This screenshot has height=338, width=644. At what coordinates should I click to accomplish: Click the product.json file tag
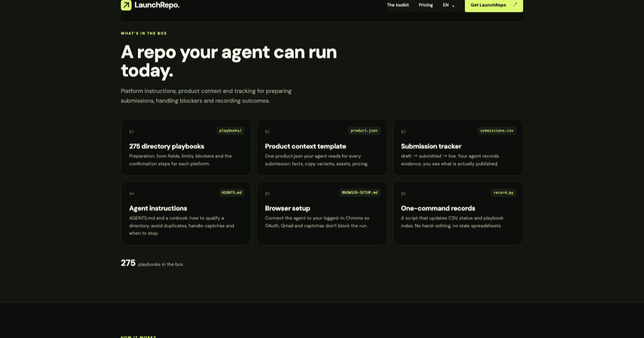(x=364, y=130)
